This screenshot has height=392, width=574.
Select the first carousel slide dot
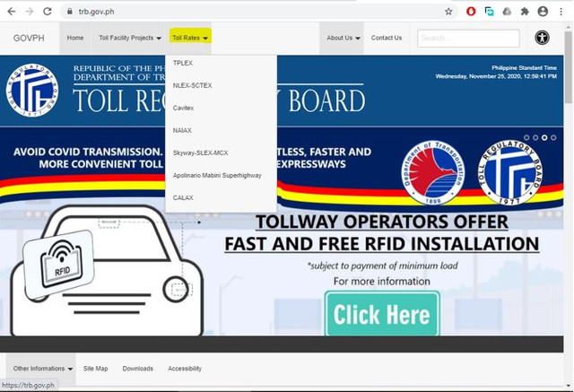point(526,137)
